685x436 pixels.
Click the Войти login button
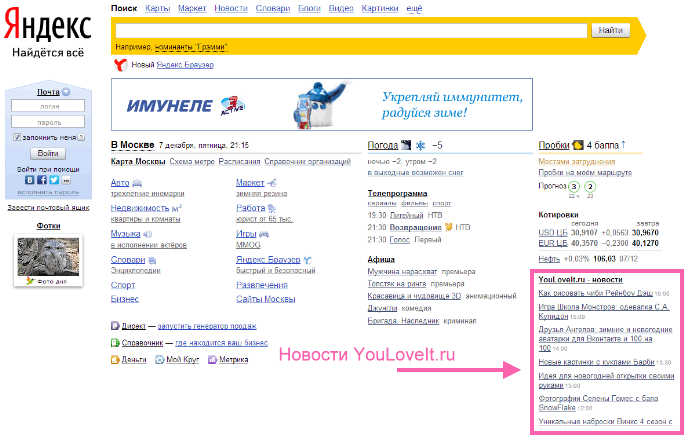pyautogui.click(x=48, y=154)
